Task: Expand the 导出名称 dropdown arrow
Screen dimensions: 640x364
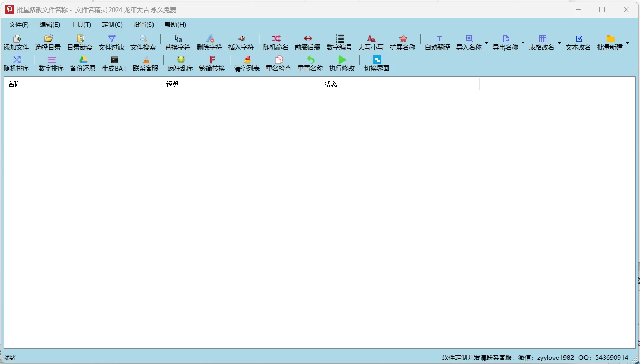Action: 523,43
